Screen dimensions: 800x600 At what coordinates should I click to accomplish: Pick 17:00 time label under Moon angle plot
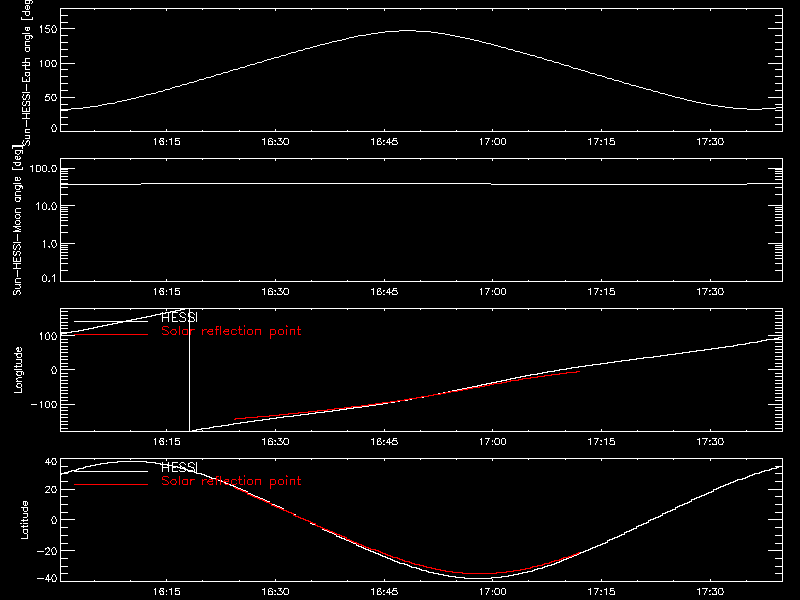[492, 291]
